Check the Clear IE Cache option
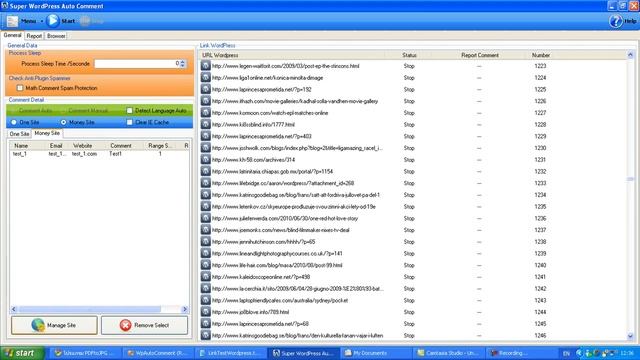 (x=129, y=122)
